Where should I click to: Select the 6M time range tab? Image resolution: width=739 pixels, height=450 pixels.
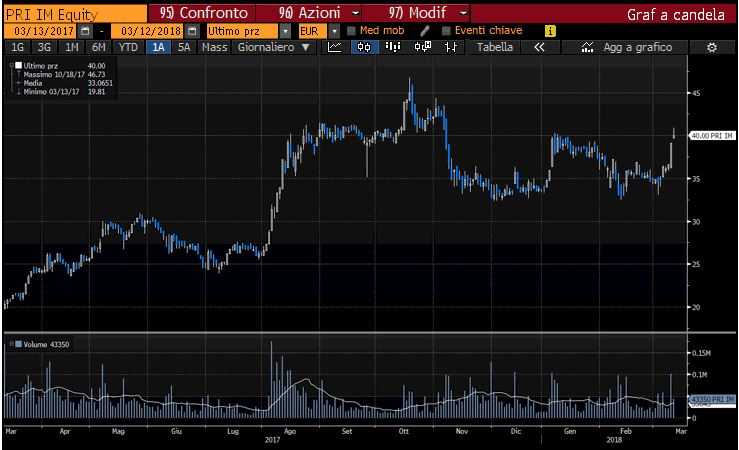point(99,47)
